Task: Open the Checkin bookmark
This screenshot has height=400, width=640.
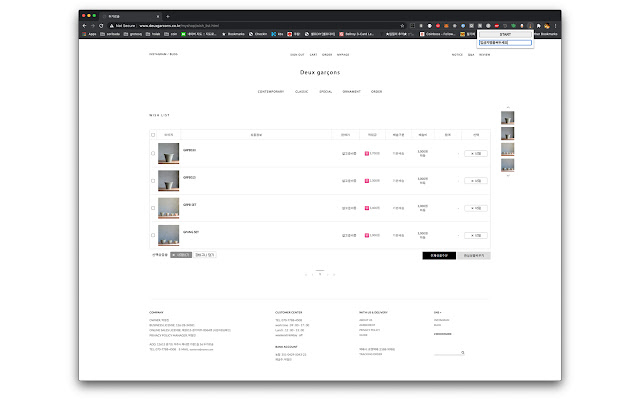Action: point(258,34)
